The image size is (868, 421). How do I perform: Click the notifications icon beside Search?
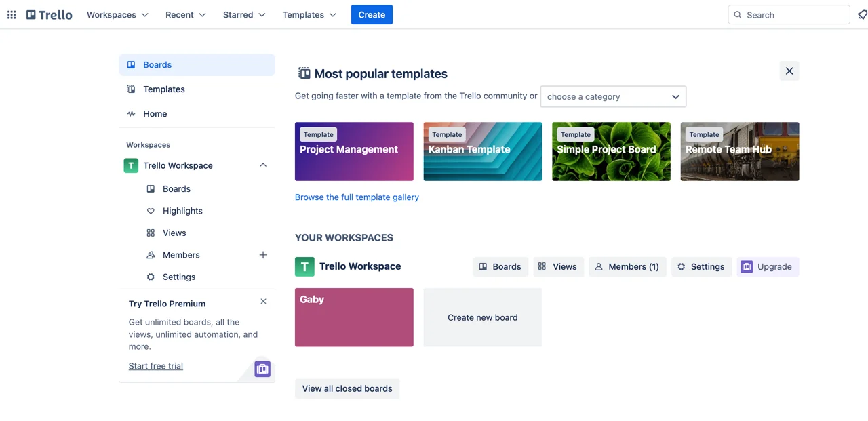coord(862,14)
